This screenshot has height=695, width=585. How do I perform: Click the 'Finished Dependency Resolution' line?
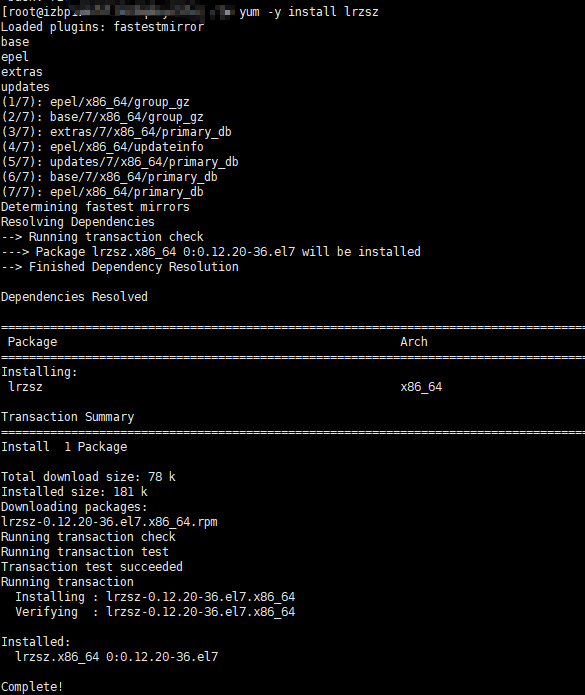[x=120, y=267]
